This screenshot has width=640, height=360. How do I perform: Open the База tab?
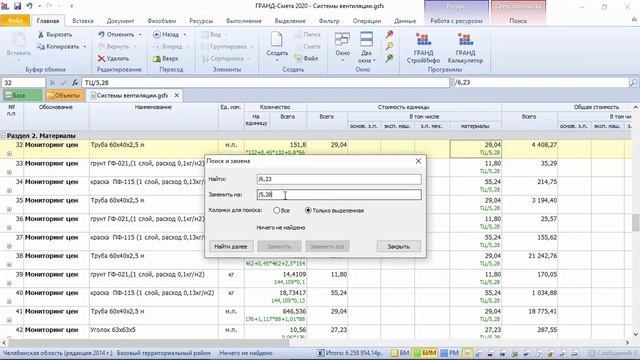tap(22, 95)
